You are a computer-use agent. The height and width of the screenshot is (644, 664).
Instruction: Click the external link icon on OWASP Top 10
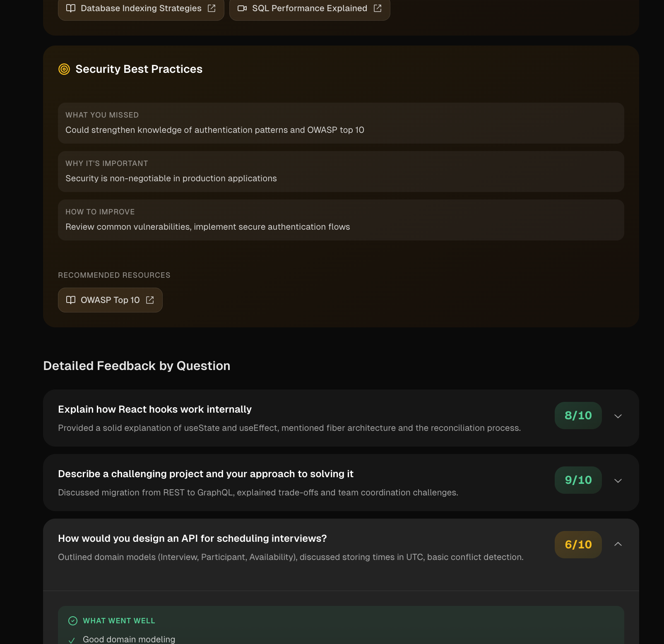(150, 300)
